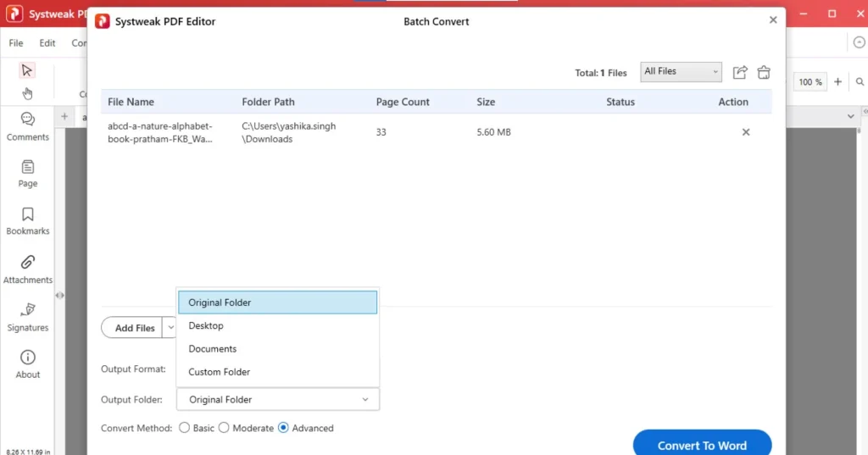Image resolution: width=868 pixels, height=455 pixels.
Task: Choose Custom Folder option
Action: 278,372
